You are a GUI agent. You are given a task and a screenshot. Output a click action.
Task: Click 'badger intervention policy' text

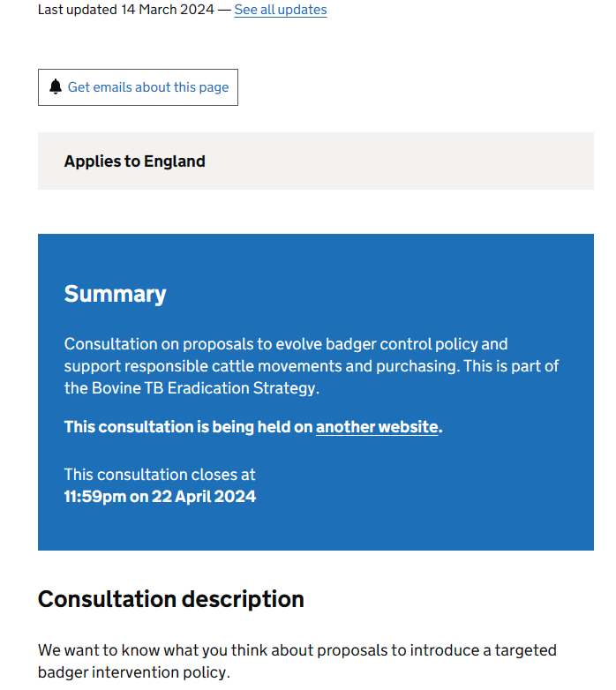[x=132, y=672]
